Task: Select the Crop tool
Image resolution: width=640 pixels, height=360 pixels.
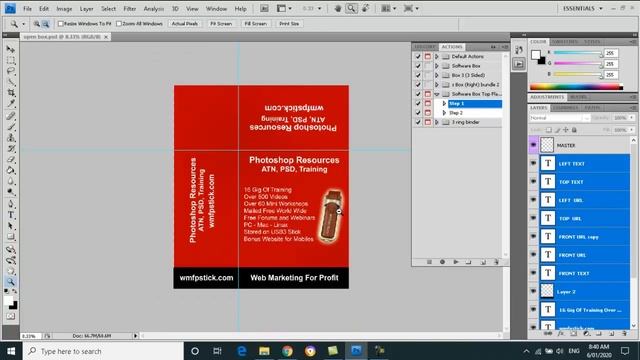Action: tap(11, 93)
